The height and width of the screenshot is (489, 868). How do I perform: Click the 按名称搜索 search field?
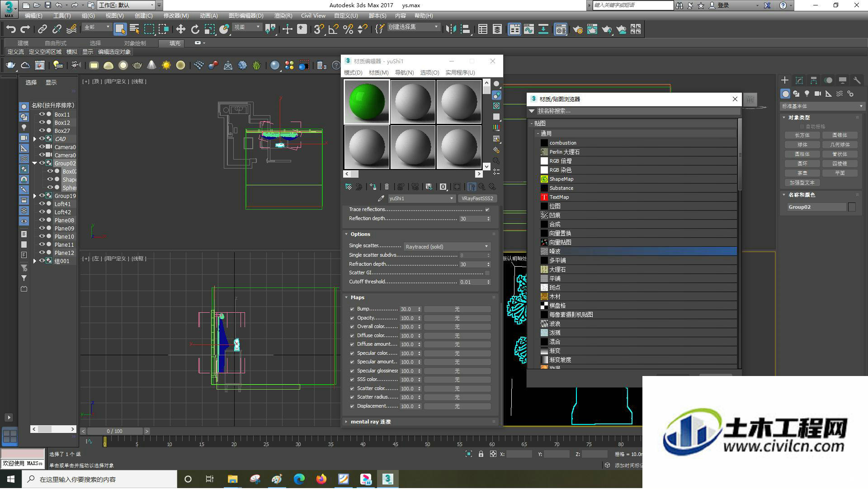point(638,111)
